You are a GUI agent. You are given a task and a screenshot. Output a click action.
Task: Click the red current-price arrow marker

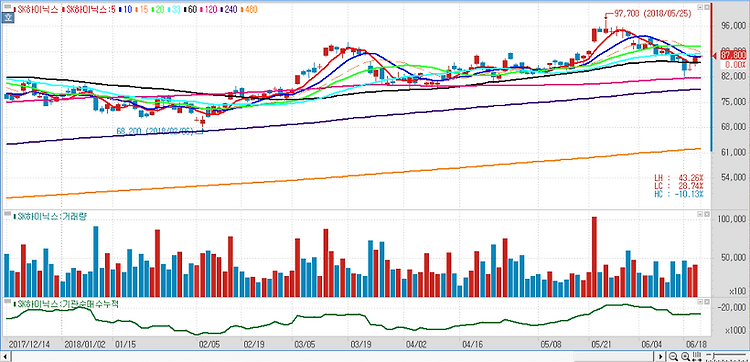tap(714, 56)
